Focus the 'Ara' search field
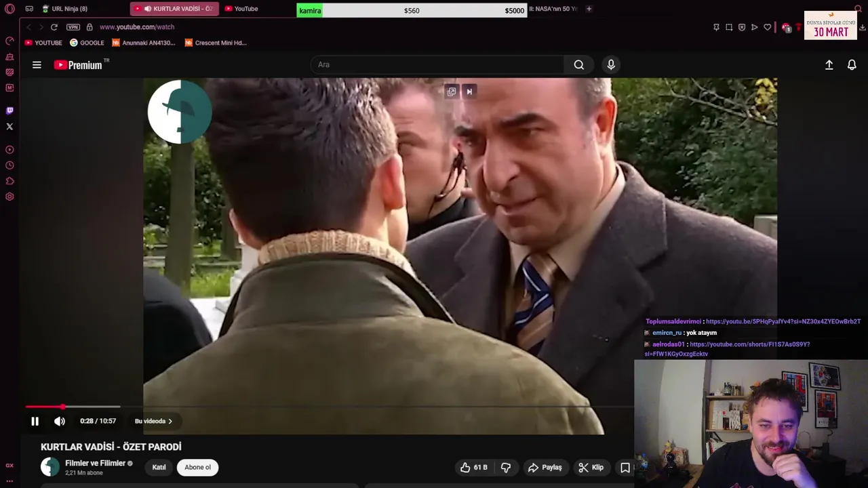Viewport: 868px width, 488px height. pos(437,64)
